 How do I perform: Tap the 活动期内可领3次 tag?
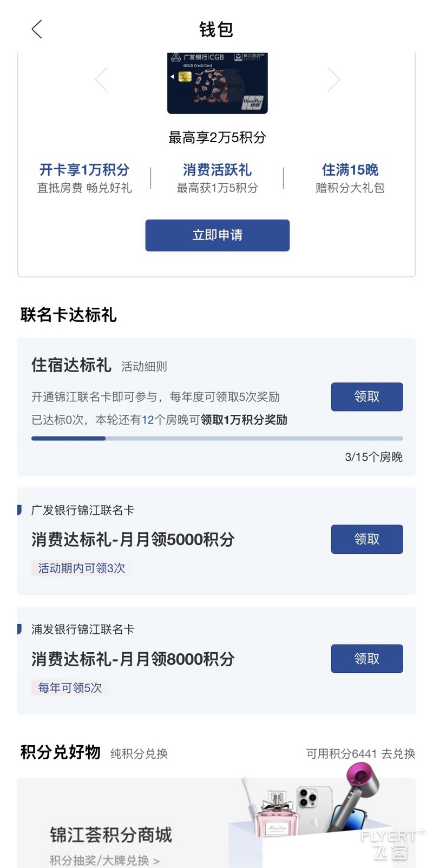(x=81, y=568)
